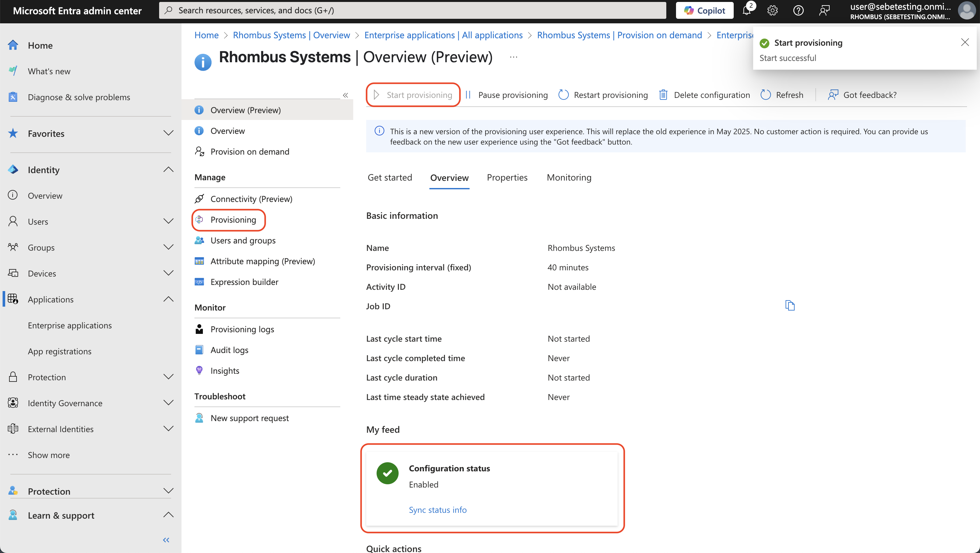Go to Home breadcrumb link
The height and width of the screenshot is (553, 980).
[206, 35]
